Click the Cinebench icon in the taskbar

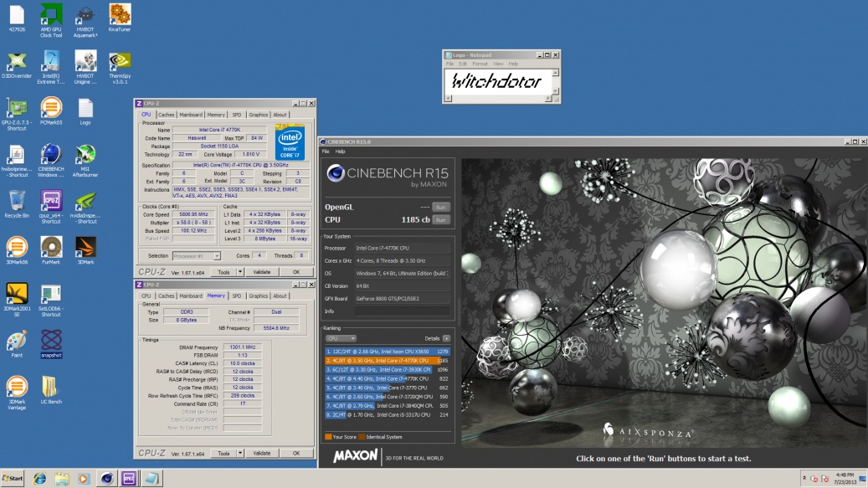coord(106,479)
